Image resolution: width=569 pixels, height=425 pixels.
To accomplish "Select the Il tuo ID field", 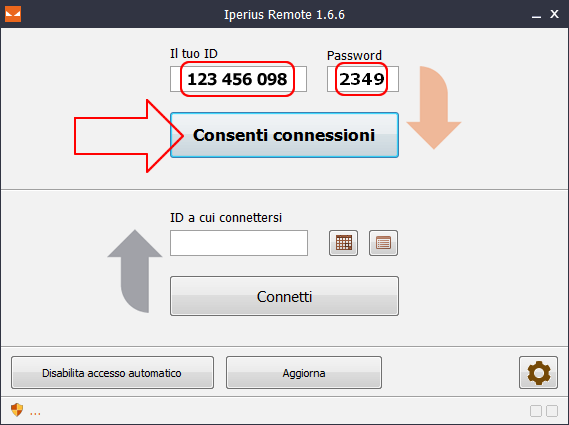I will [x=238, y=79].
